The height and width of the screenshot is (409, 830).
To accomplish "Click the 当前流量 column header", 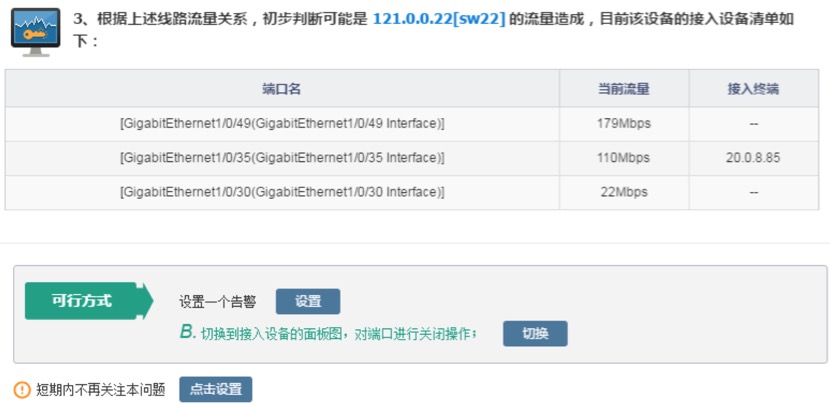I will click(x=623, y=89).
